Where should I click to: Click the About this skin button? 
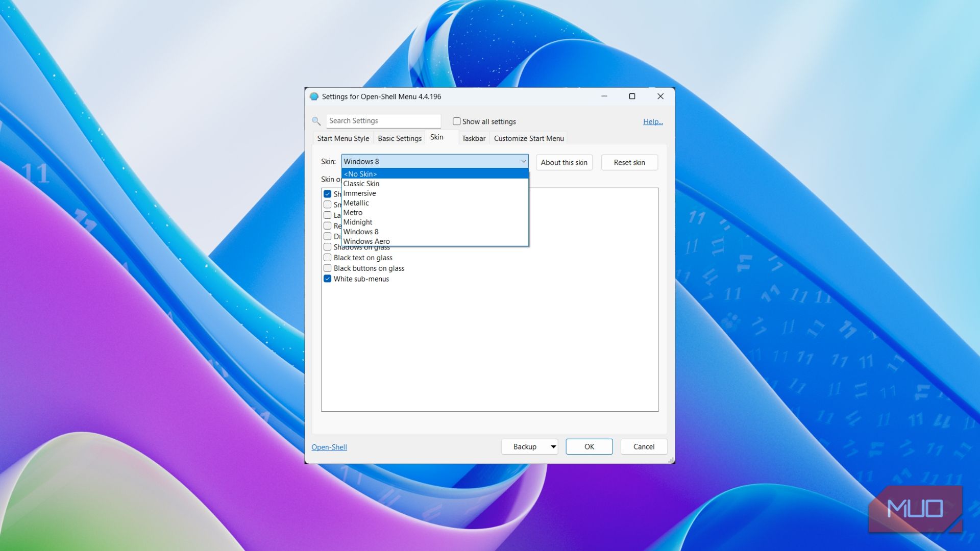click(564, 162)
